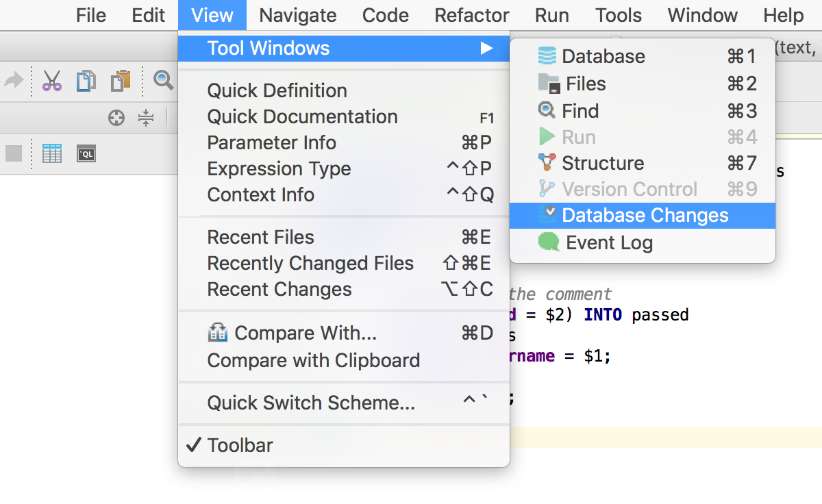Image resolution: width=822 pixels, height=504 pixels.
Task: Click the Collapse All icon
Action: (146, 118)
